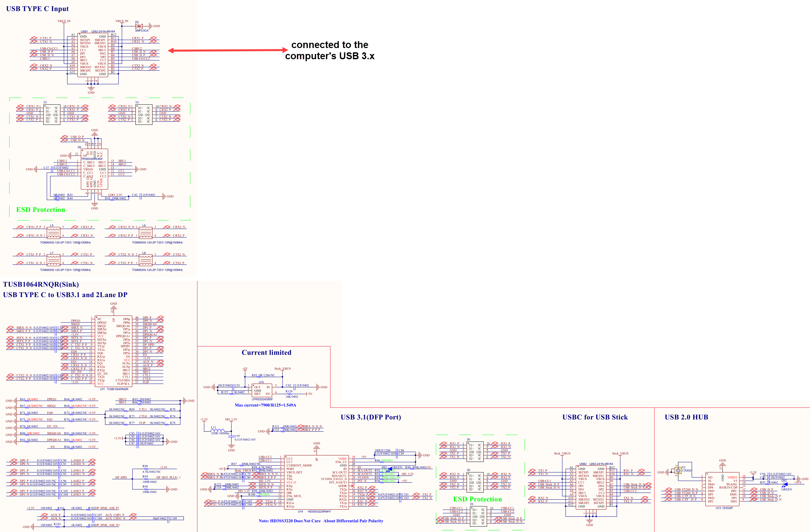The height and width of the screenshot is (532, 810).
Task: Click the 'Max current=7900/R125=1.549A' note
Action: 265,405
